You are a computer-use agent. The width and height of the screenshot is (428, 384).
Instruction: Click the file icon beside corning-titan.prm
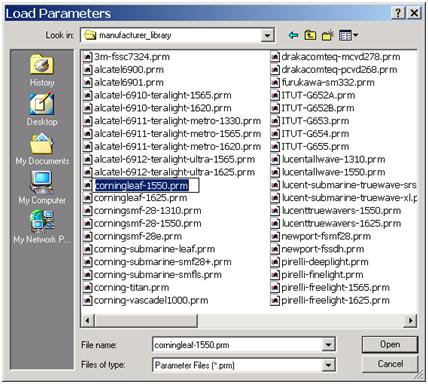(87, 287)
